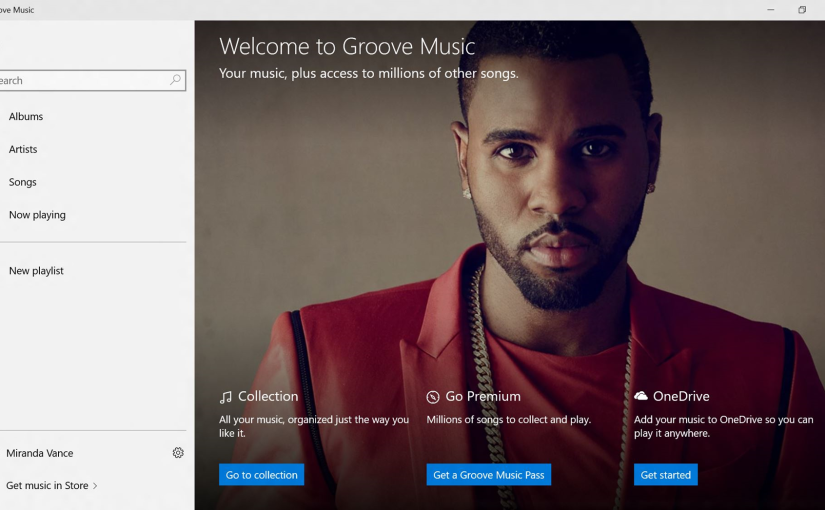Screen dimensions: 825x510
Task: Open settings via the gear icon
Action: [178, 453]
